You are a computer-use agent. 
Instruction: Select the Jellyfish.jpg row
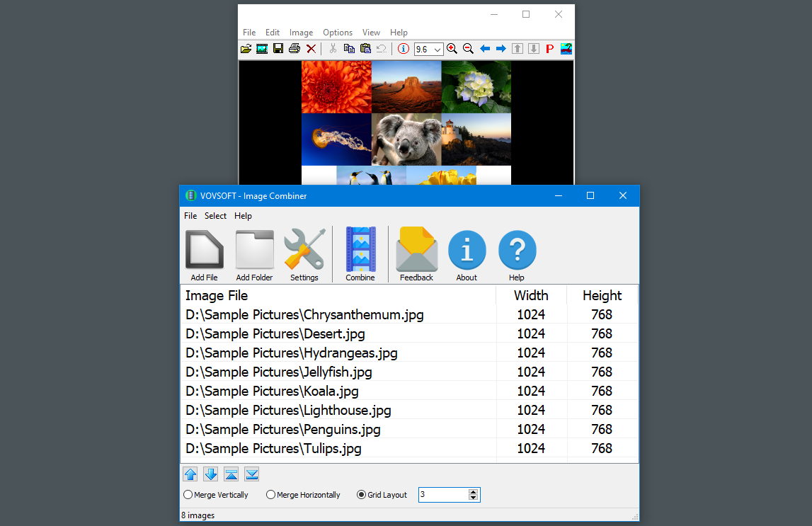point(409,372)
